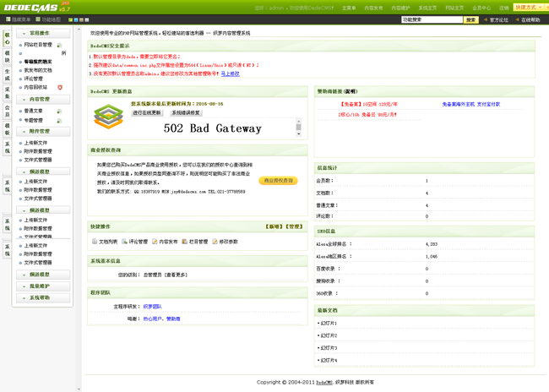Viewport: 549px width, 392px height.
Task: Click the red shield icon beside 内容回收站
Action: tap(60, 87)
